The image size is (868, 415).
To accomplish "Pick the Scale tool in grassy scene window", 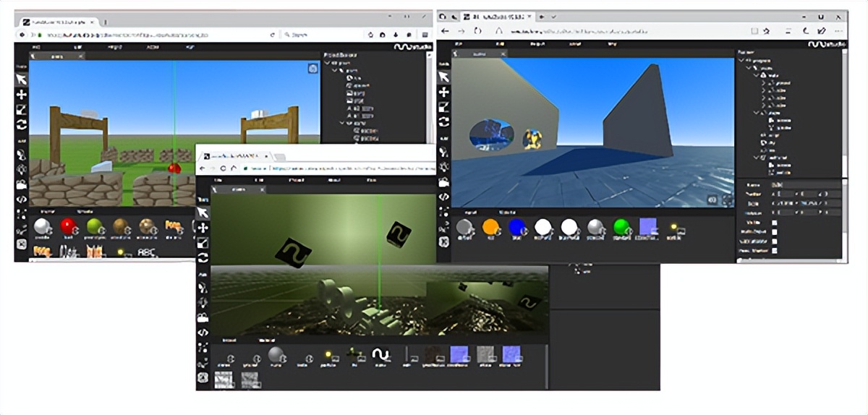I will pyautogui.click(x=21, y=110).
